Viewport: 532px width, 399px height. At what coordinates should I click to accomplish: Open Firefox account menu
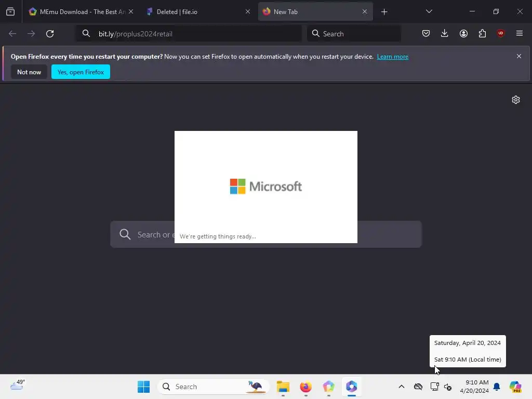pos(463,33)
